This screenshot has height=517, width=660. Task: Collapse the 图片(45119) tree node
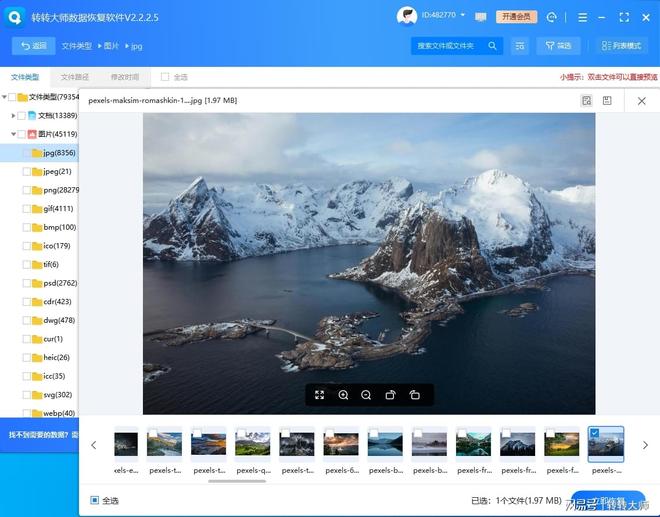click(13, 134)
